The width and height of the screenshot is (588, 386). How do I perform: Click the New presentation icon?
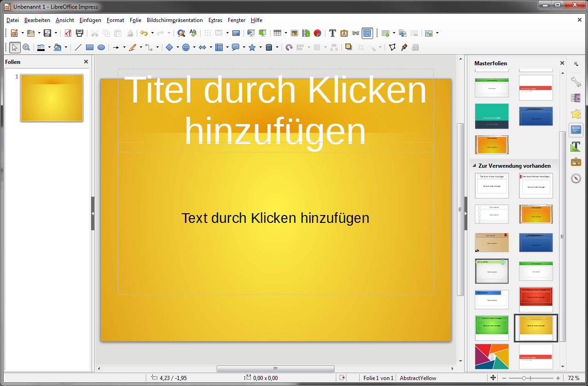14,33
